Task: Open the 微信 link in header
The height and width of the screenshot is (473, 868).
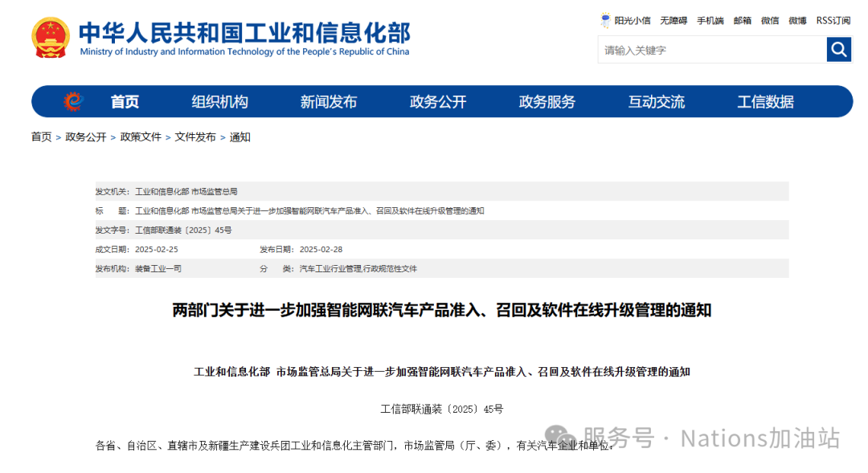Action: pos(770,21)
